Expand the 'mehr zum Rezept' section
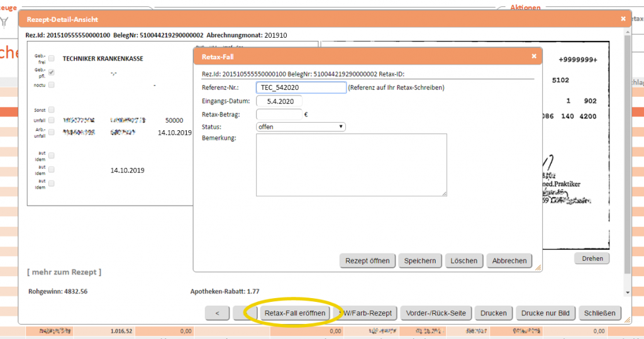 tap(63, 272)
